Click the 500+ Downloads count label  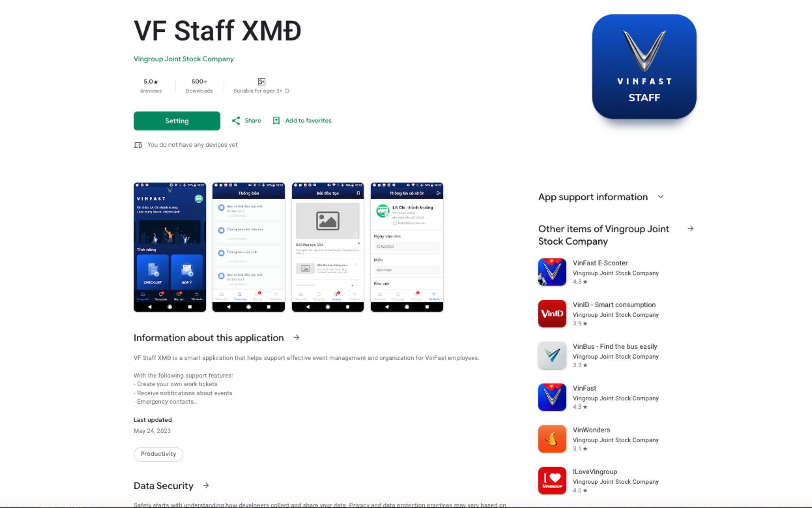199,85
